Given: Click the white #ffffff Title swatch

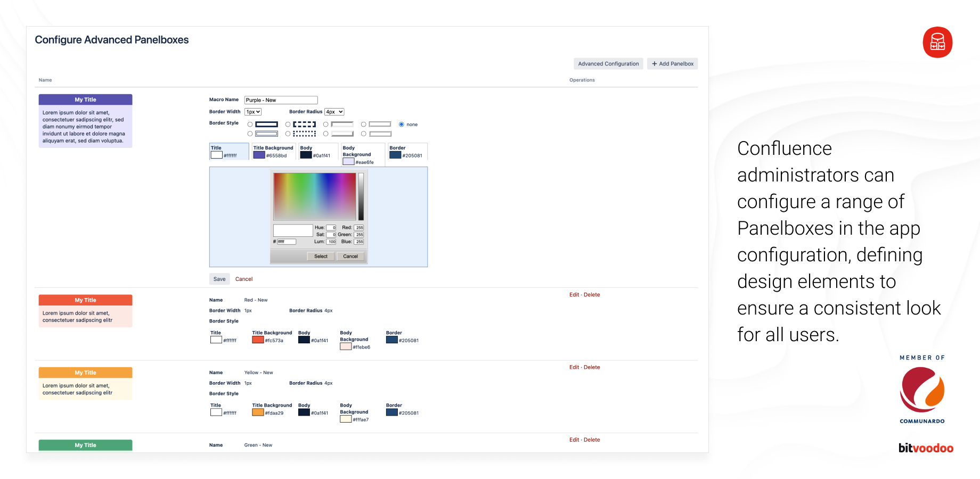Looking at the screenshot, I should coord(216,155).
